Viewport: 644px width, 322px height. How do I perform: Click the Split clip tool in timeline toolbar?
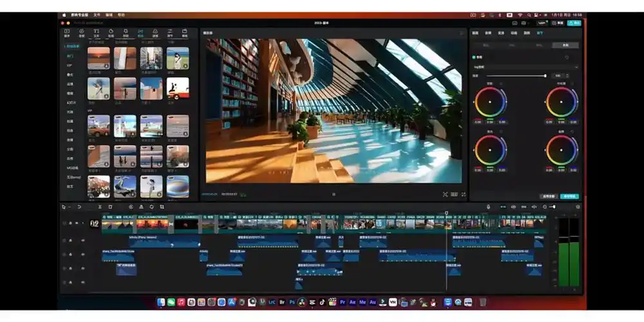coord(100,207)
